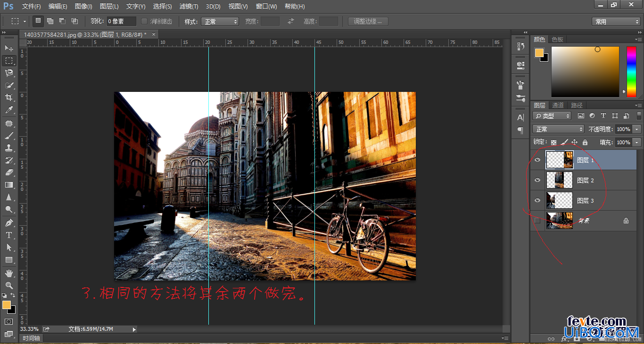Select the Healing Brush tool
644x344 pixels.
[9, 123]
